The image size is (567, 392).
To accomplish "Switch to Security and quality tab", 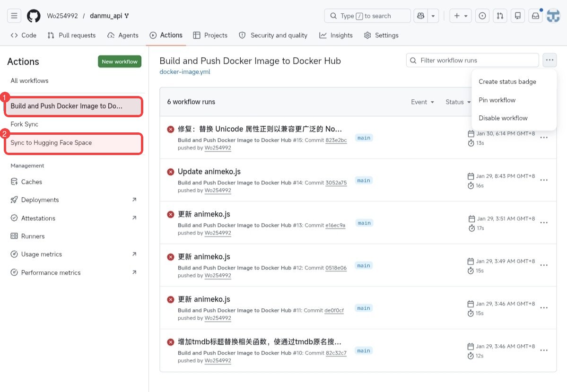I will click(273, 35).
